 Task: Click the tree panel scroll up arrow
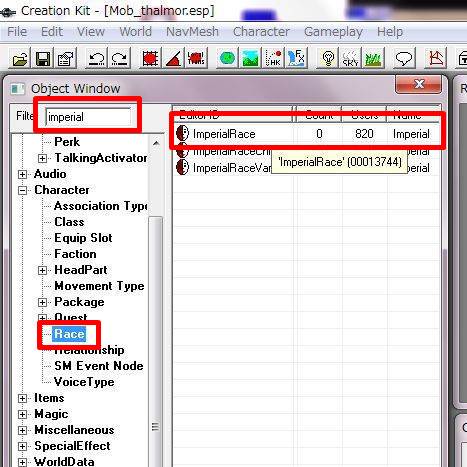click(156, 143)
